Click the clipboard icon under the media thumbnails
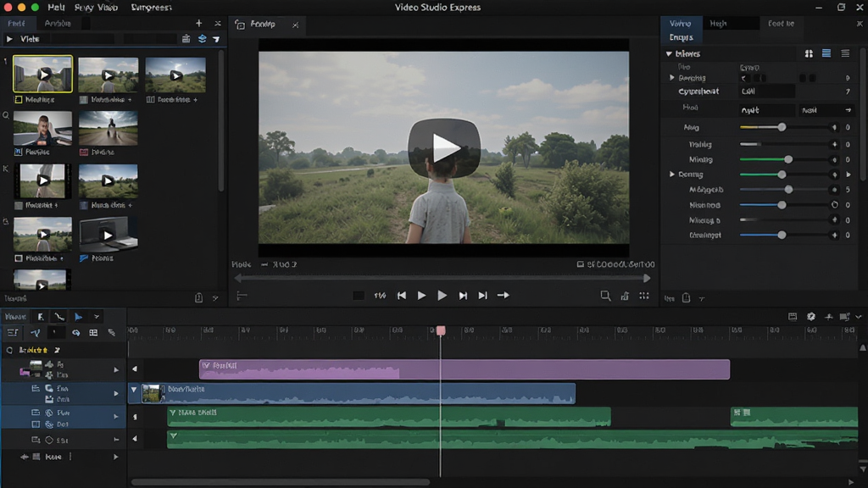Image resolution: width=868 pixels, height=488 pixels. pos(198,297)
